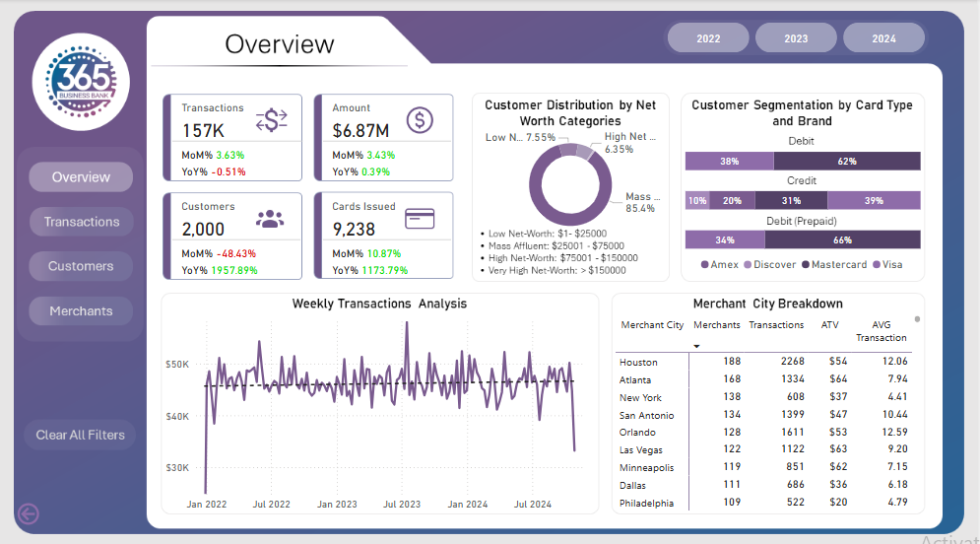Click the Amex legend dot
This screenshot has height=544, width=980.
(704, 264)
